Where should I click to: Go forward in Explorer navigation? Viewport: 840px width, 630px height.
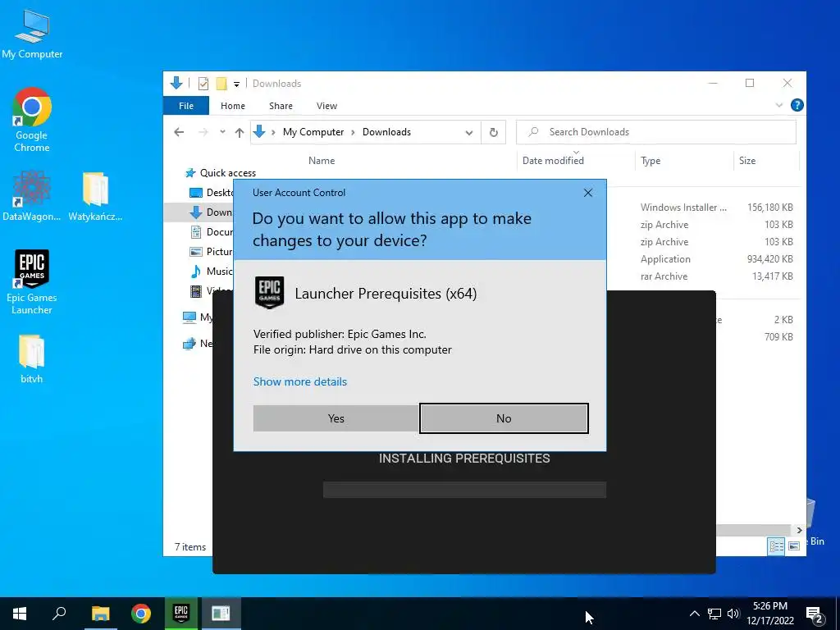coord(203,132)
